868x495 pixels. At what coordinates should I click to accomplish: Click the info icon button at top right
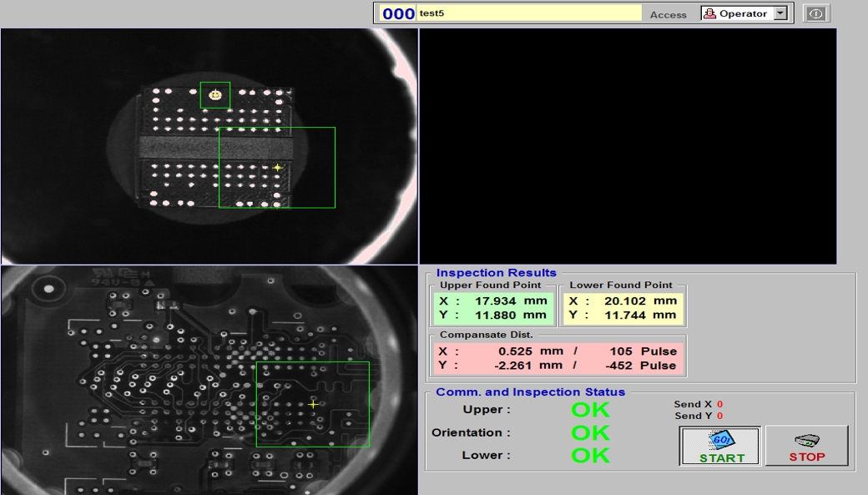816,13
